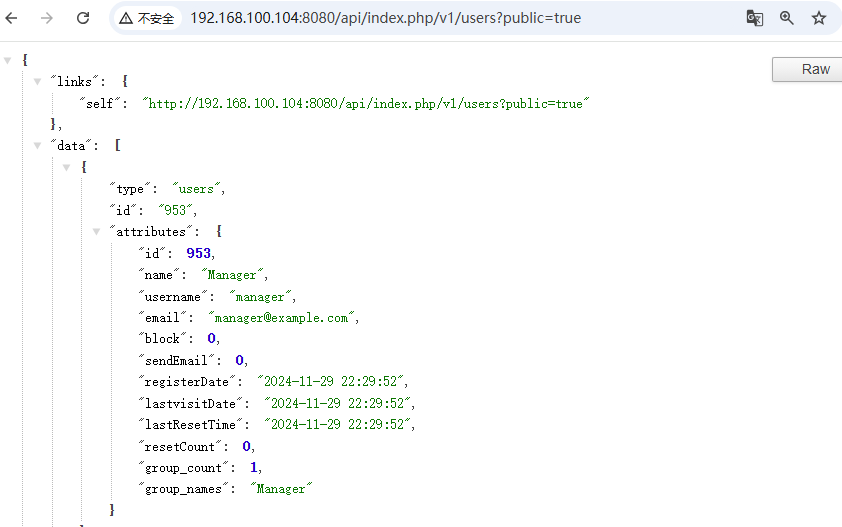Click the zoom magnifier icon in address bar
Viewport: 842px width, 527px height.
[787, 18]
